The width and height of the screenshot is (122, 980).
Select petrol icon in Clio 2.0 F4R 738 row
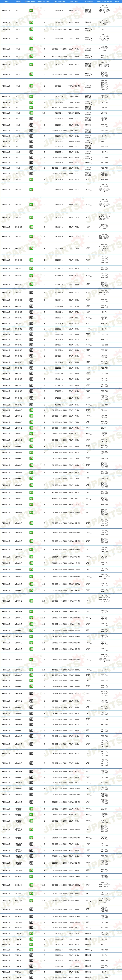(x=31, y=102)
